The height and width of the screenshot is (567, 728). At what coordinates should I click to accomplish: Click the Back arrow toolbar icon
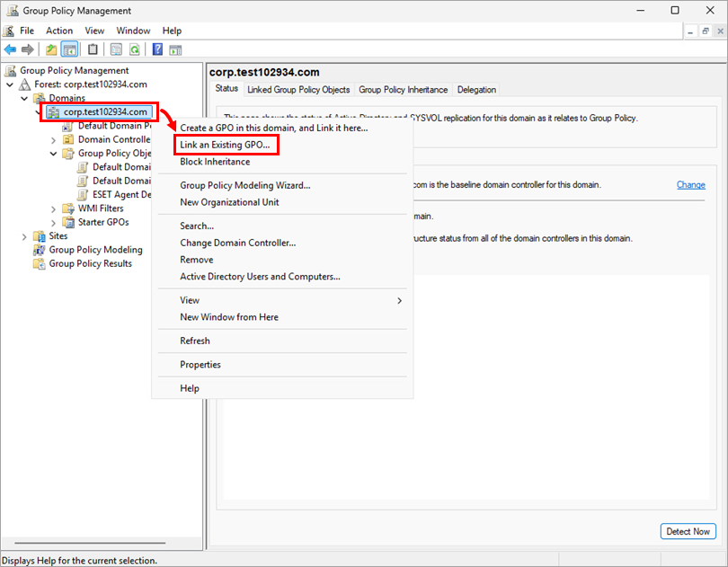coord(10,49)
